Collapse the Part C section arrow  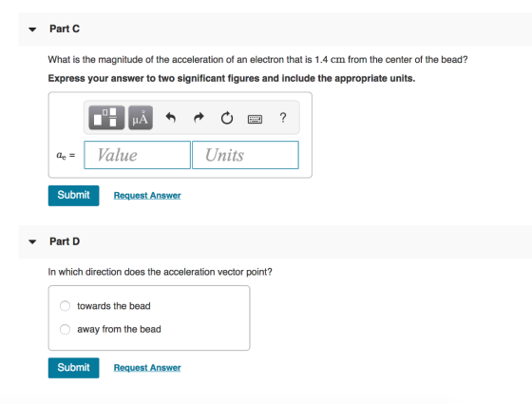tap(32, 29)
